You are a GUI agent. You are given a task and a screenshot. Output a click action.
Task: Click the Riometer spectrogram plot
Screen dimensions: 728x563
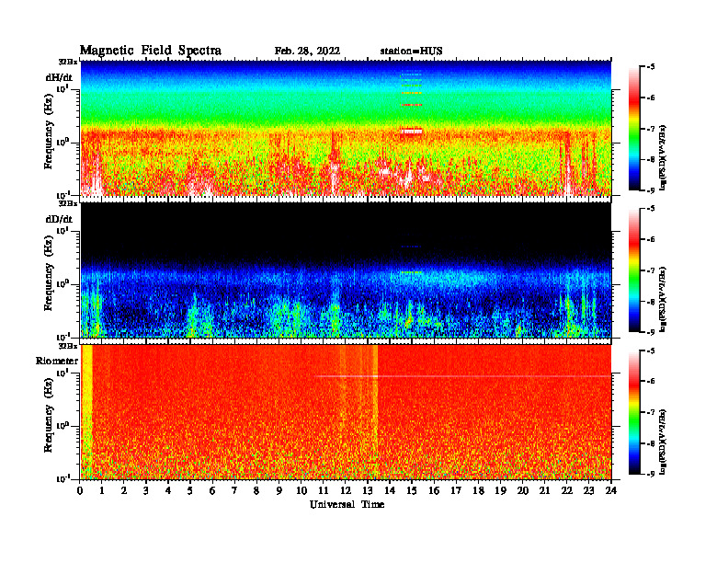click(x=346, y=412)
